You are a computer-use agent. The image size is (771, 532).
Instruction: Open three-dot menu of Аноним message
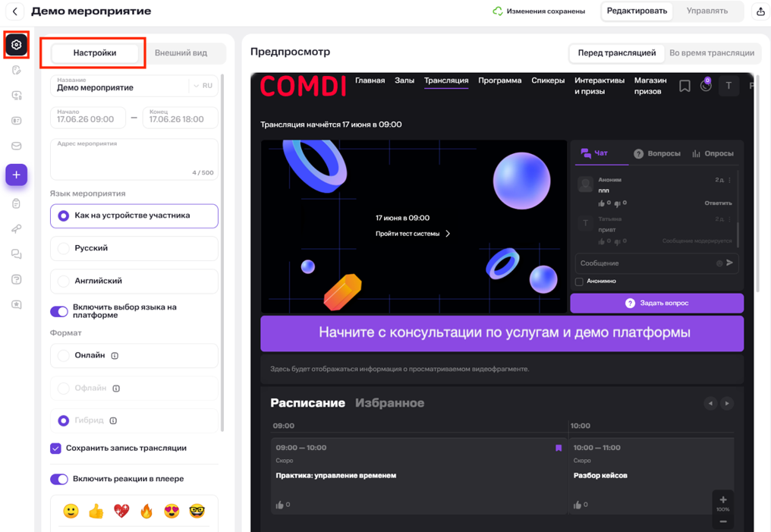coord(730,180)
